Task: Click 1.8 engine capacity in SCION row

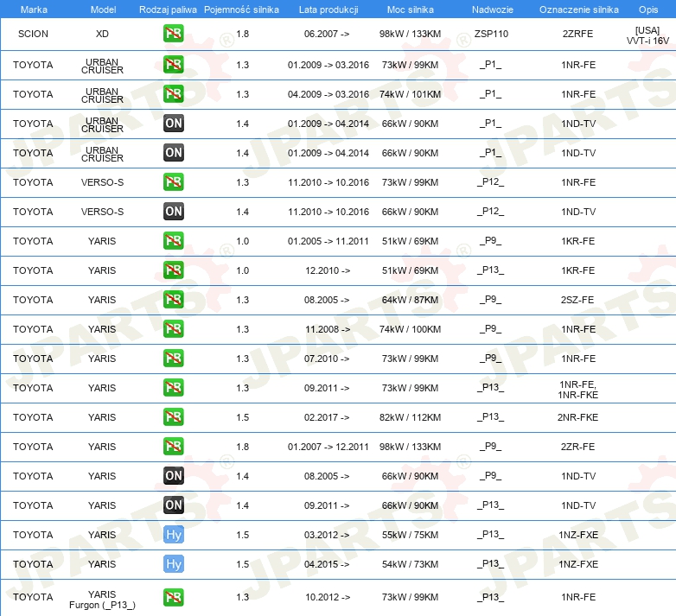Action: tap(243, 34)
